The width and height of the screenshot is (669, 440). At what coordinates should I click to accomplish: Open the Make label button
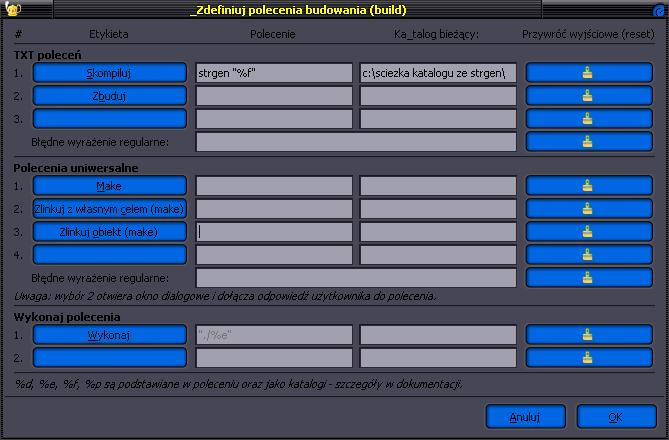(110, 186)
